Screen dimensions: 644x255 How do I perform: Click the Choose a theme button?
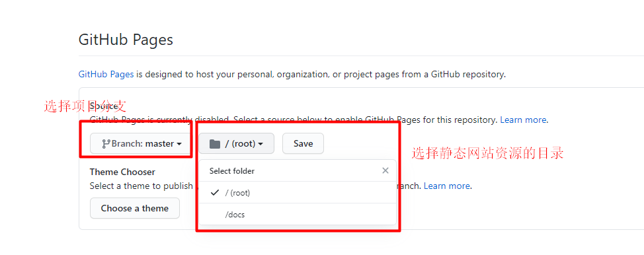point(135,208)
